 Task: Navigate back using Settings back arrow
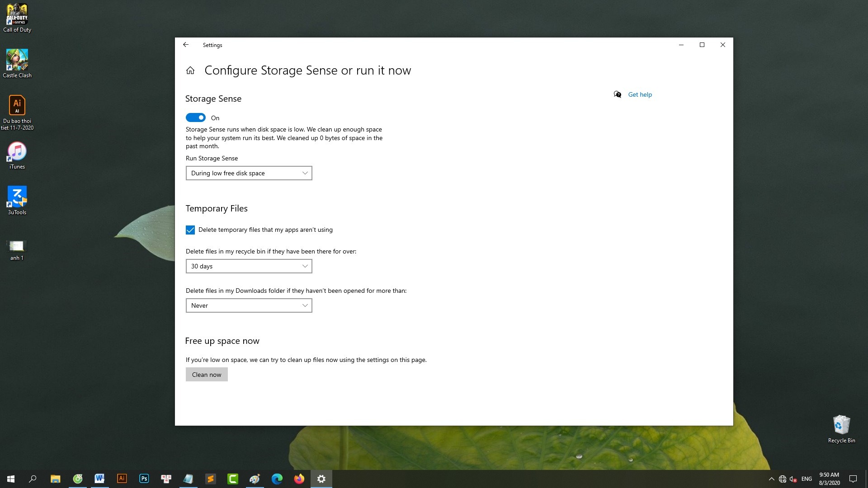point(186,45)
